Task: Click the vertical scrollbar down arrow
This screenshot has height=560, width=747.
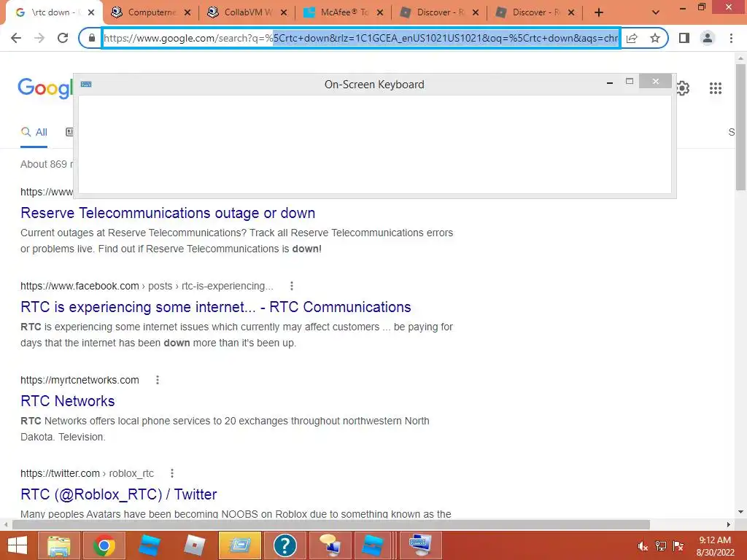Action: (x=740, y=513)
